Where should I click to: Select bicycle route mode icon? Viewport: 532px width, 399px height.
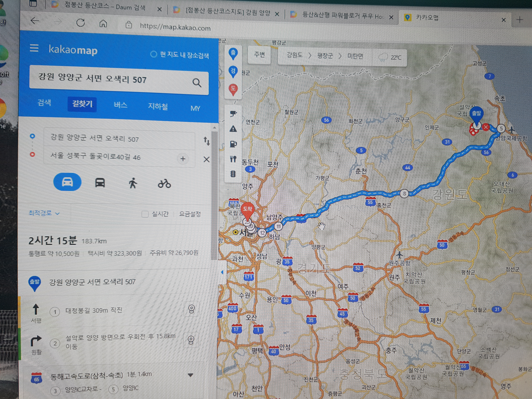point(164,184)
